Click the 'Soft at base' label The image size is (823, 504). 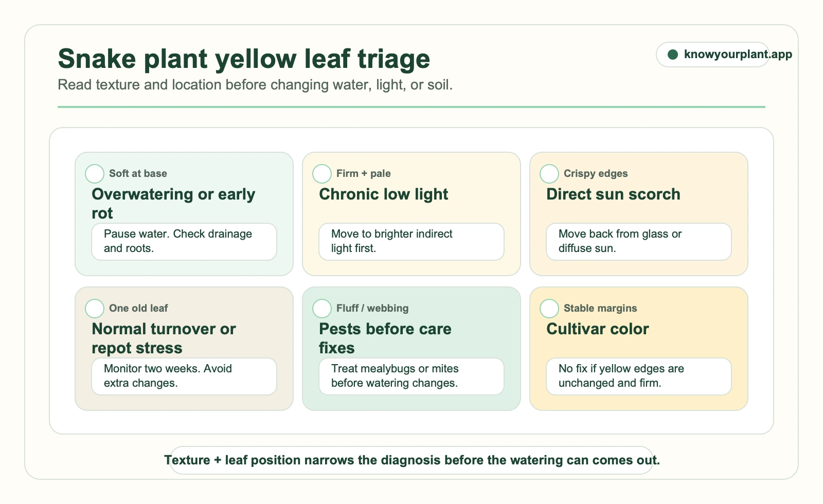138,174
